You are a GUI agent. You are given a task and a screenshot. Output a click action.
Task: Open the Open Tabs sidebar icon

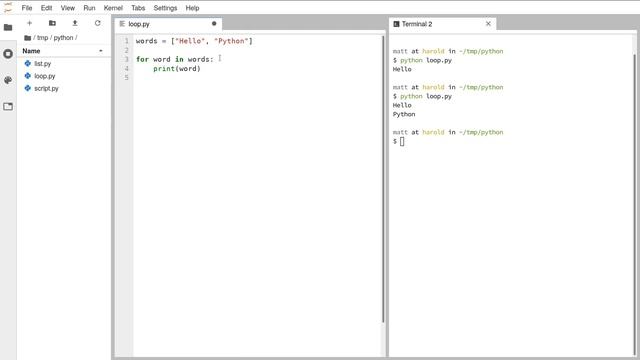coord(8,107)
